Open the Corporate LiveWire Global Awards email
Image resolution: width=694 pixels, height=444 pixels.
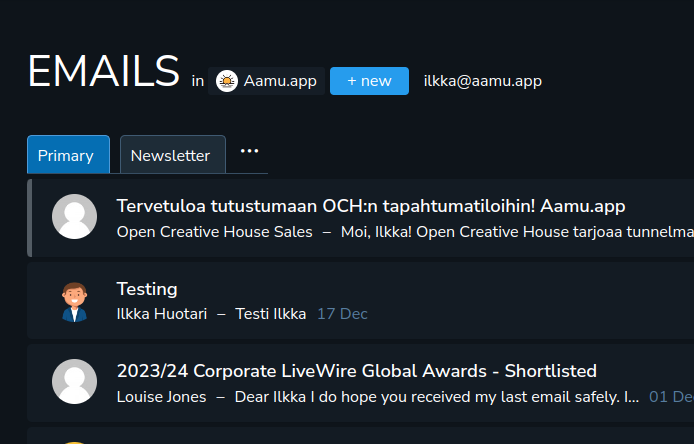[356, 371]
